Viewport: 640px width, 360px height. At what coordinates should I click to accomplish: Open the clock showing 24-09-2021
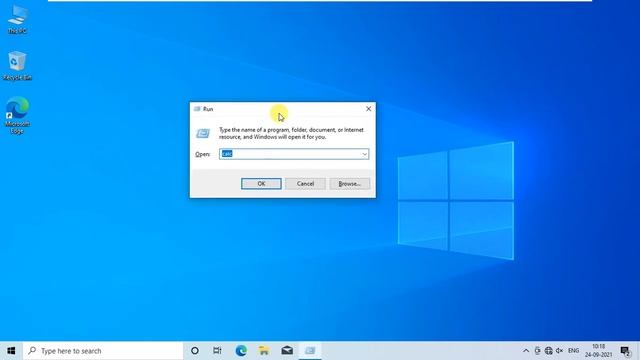point(598,351)
